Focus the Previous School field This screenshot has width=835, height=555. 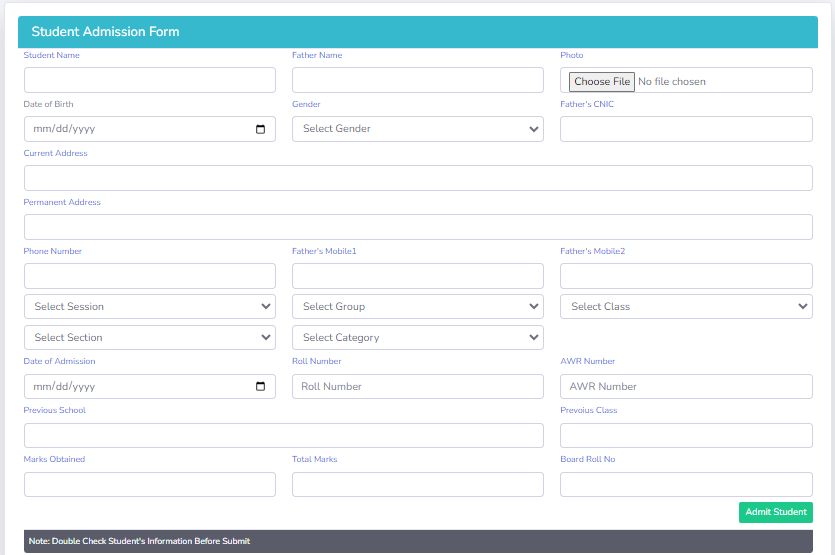point(283,436)
